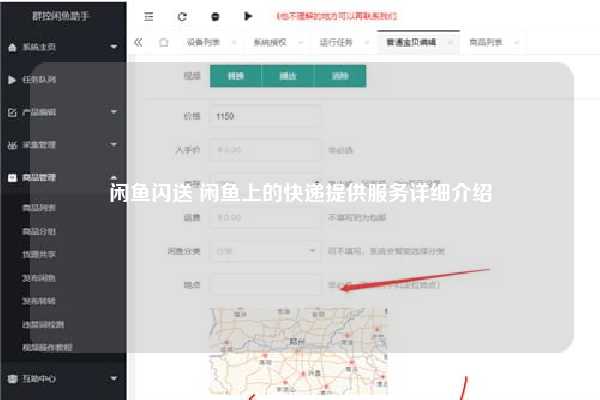Click the jar-shaped icon in top toolbar
600x400 pixels.
[215, 16]
